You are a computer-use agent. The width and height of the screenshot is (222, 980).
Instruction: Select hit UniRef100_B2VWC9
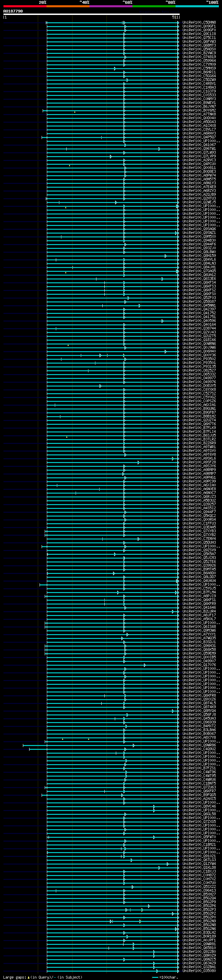(199, 53)
